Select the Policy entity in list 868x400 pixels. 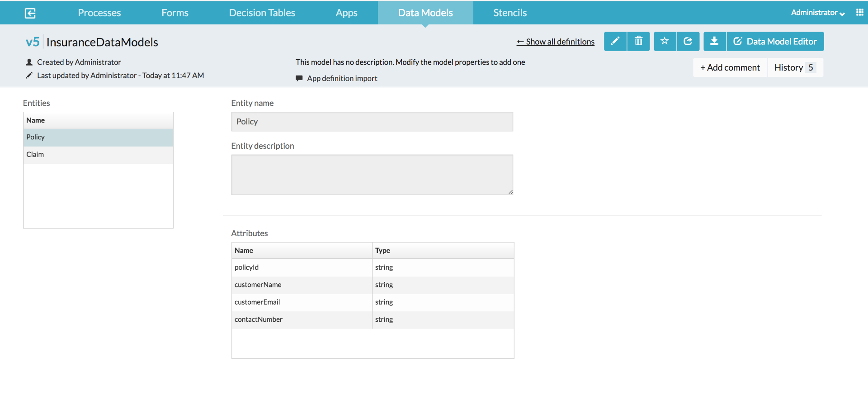pos(98,137)
